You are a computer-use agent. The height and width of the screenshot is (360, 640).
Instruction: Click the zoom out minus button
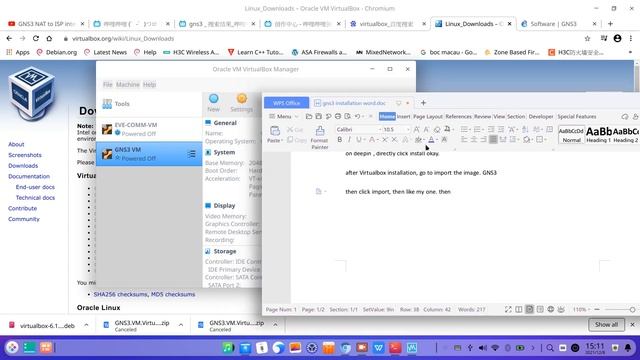(597, 309)
